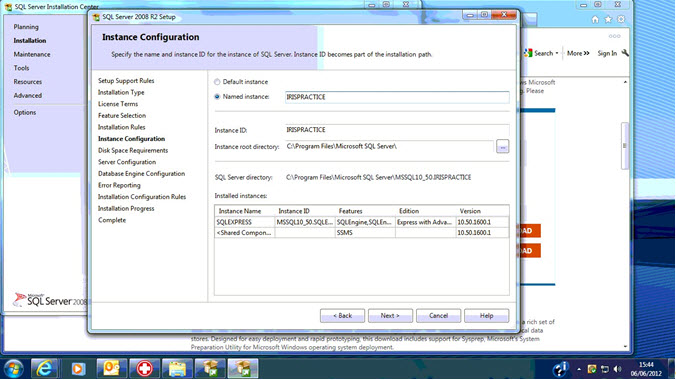676x380 pixels.
Task: Click the Version column header
Action: point(482,211)
